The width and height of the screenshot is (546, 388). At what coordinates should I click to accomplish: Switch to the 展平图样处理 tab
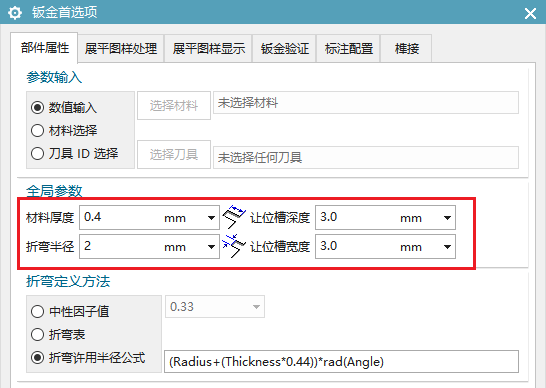(120, 48)
